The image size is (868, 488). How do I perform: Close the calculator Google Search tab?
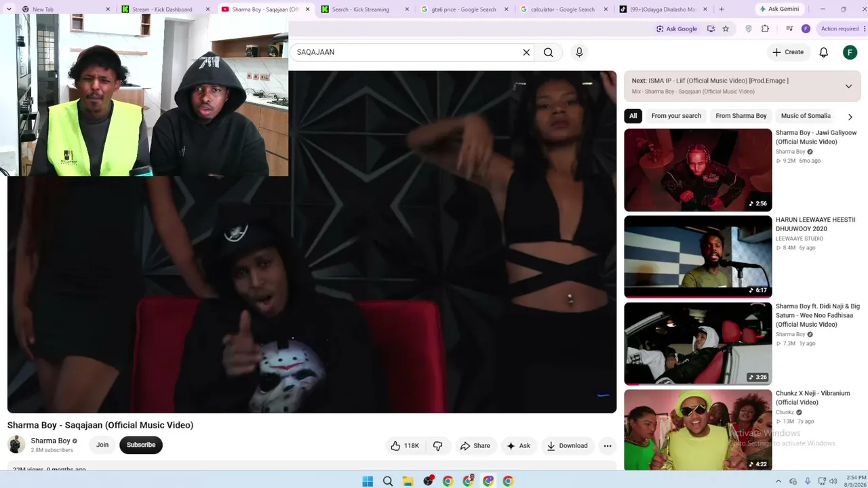click(x=606, y=9)
